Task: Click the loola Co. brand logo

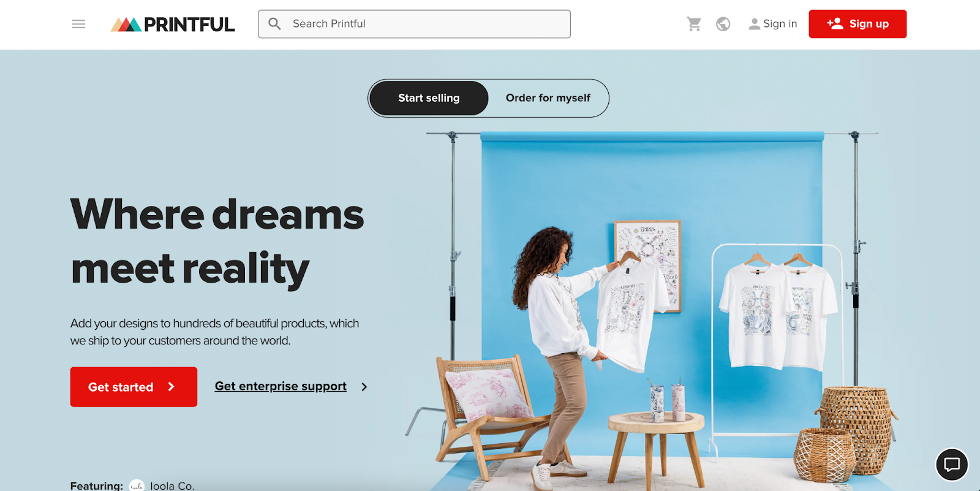Action: (137, 485)
